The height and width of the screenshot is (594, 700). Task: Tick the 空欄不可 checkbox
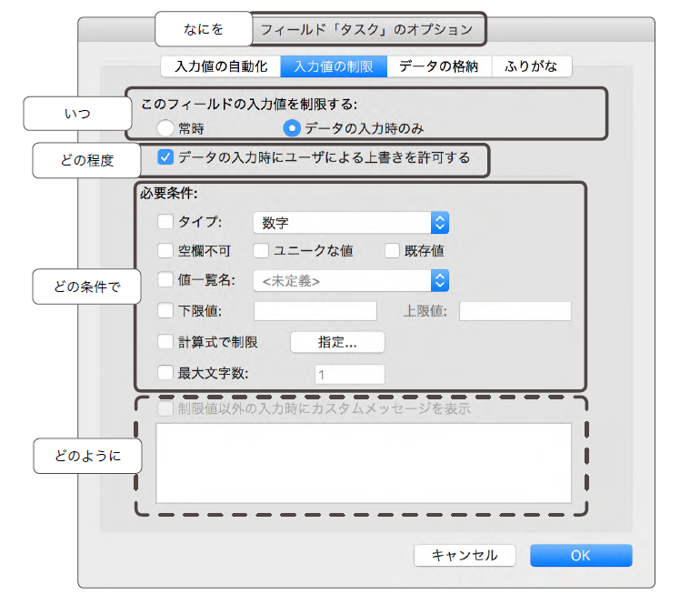[x=165, y=250]
